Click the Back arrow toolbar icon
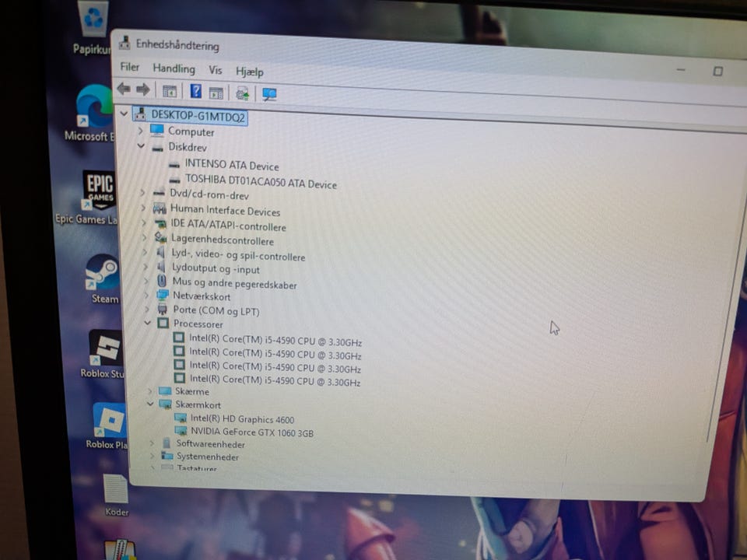The height and width of the screenshot is (560, 747). pyautogui.click(x=124, y=89)
